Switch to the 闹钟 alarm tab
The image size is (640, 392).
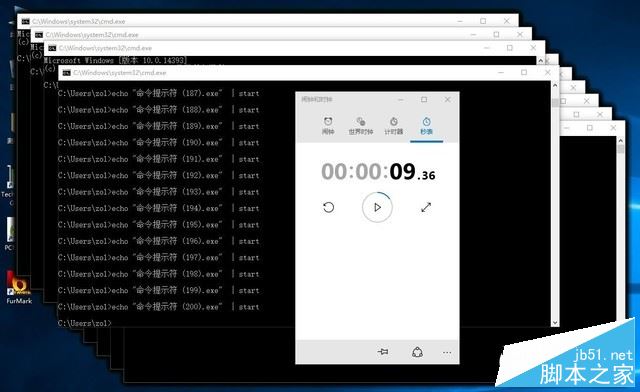(328, 125)
